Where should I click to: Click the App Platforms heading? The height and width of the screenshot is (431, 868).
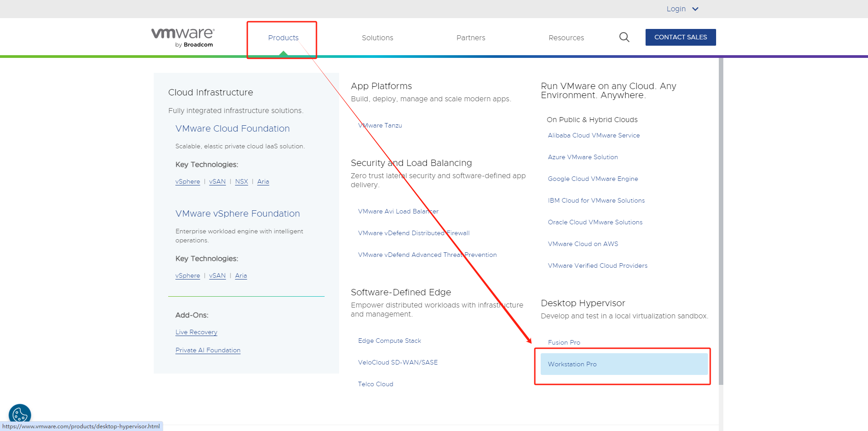pyautogui.click(x=381, y=86)
